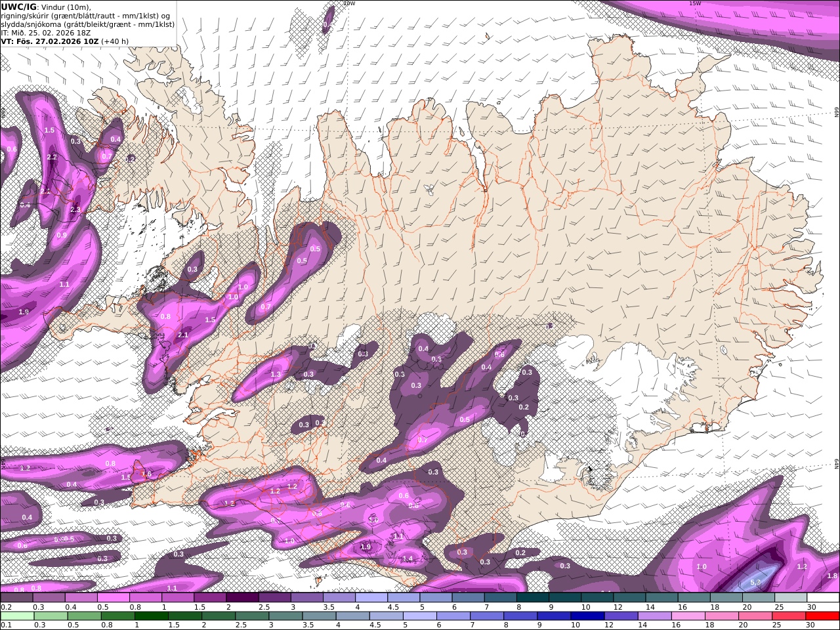Select snow legend swatch between 14 and 16

tap(662, 598)
